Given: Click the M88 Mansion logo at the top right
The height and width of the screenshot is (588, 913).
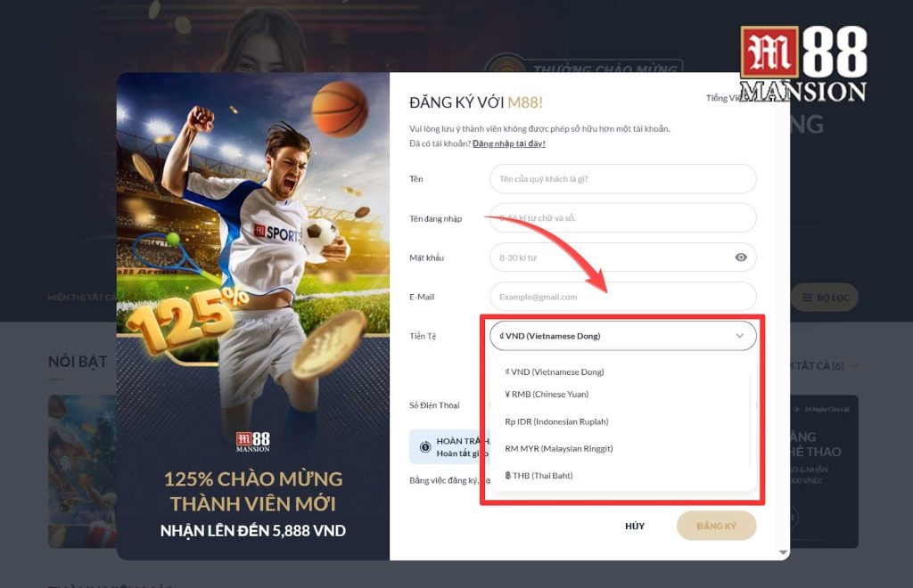Looking at the screenshot, I should click(x=803, y=64).
